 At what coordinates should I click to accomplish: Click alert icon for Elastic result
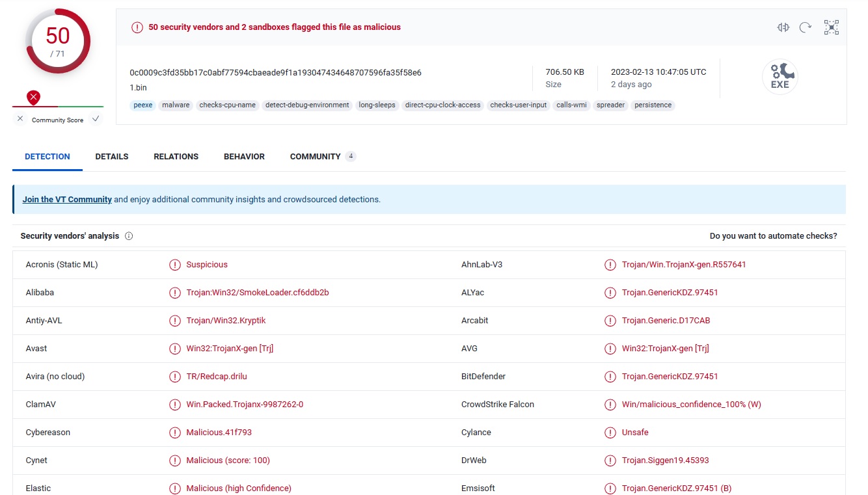(x=175, y=488)
